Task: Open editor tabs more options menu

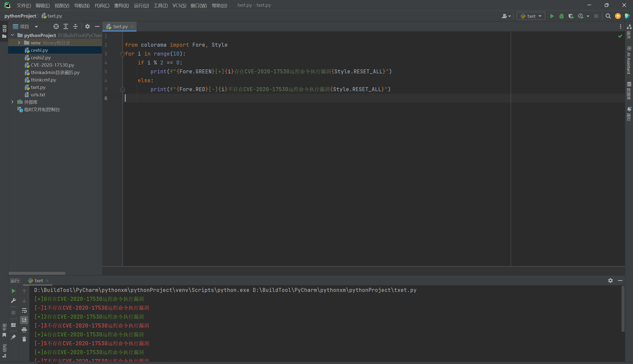Action: coord(620,26)
